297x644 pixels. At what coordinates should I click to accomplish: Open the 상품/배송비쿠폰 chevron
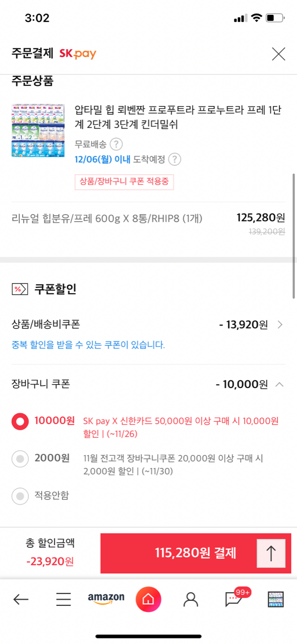280,324
